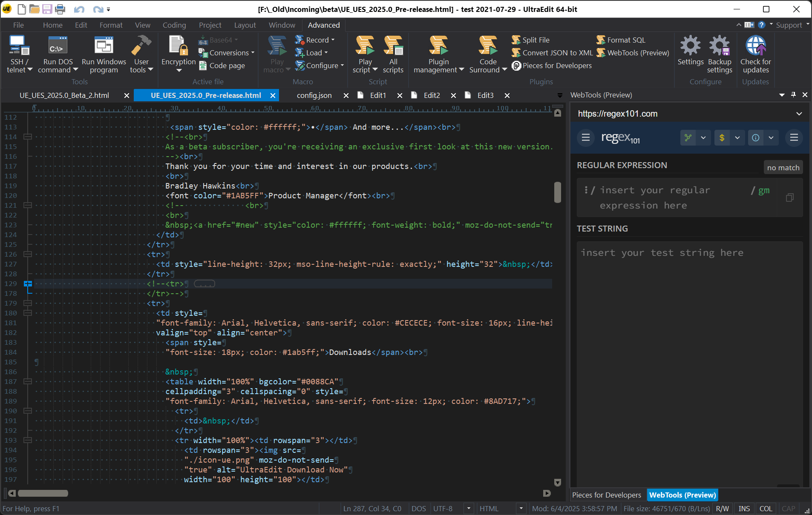Viewport: 812px width, 515px height.
Task: Close the WebTools panel
Action: [x=805, y=95]
